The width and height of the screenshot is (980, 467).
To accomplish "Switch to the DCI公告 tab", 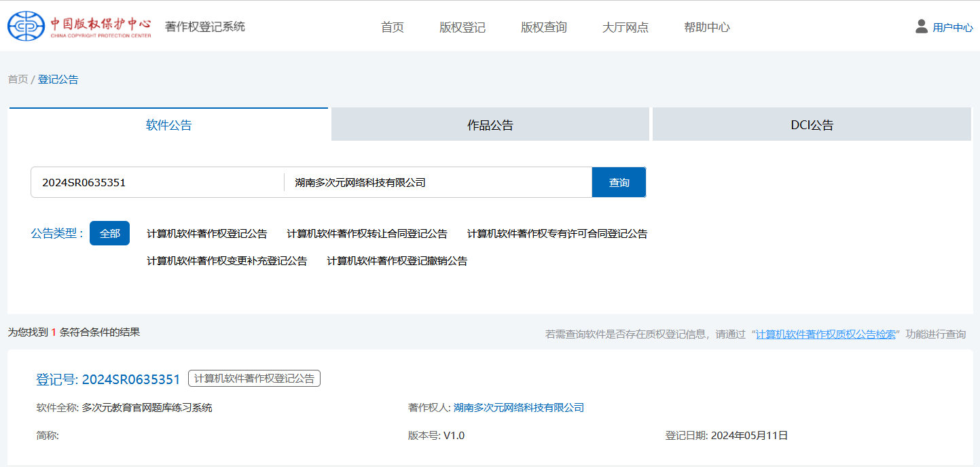I will coord(812,124).
